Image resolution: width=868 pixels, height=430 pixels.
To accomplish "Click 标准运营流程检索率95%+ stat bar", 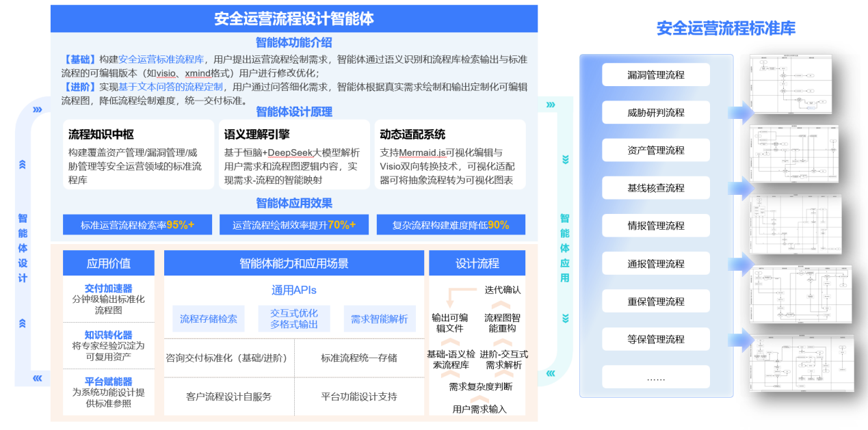I will pos(137,225).
